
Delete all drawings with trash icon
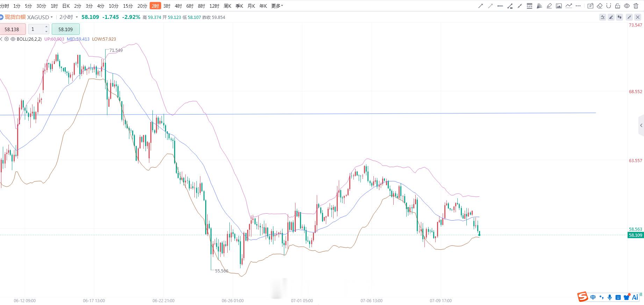tap(636, 6)
